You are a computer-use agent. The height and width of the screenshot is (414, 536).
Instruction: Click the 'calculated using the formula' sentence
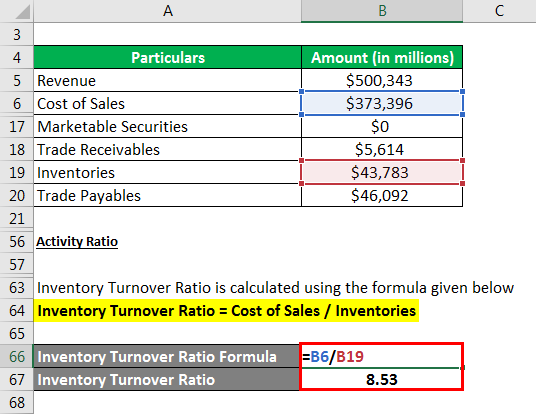tap(275, 288)
